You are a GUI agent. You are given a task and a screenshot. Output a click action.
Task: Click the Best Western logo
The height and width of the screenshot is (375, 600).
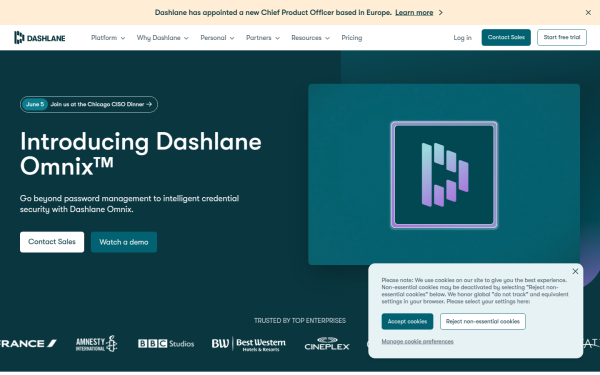click(249, 344)
